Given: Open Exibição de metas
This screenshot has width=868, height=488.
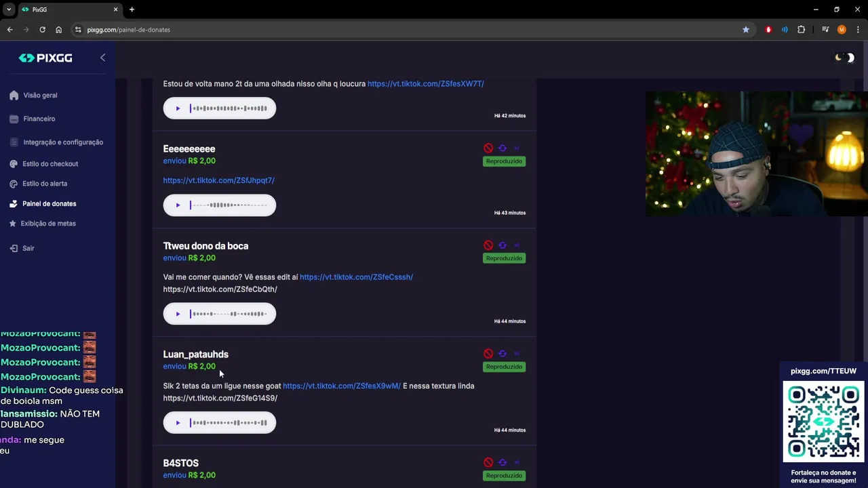Looking at the screenshot, I should 42,223.
